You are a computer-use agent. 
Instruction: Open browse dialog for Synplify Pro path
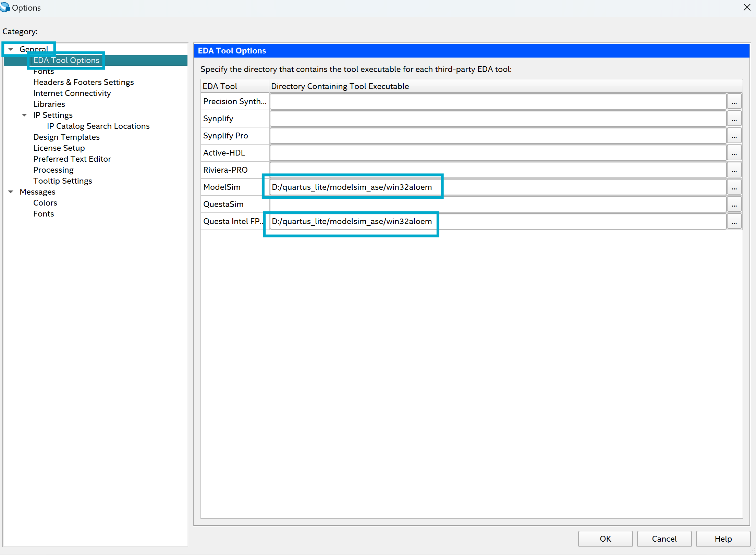click(734, 136)
